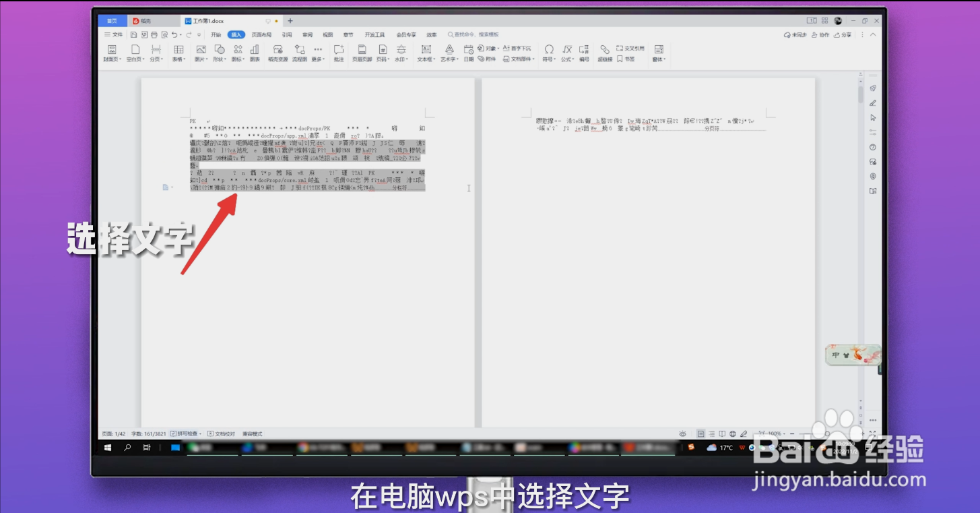Open a new tab with plus button
The width and height of the screenshot is (980, 513).
click(x=290, y=21)
